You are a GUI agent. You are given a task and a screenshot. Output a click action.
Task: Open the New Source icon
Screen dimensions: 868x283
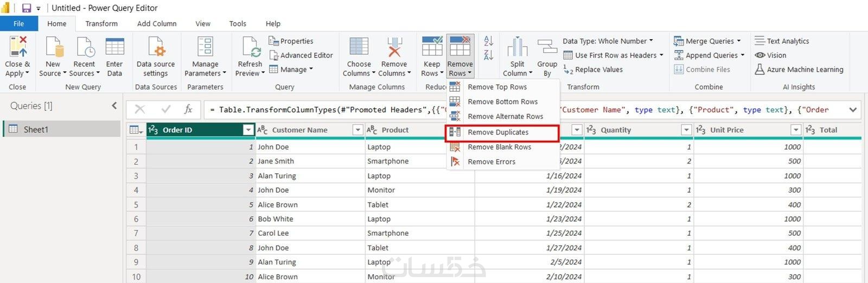point(53,47)
